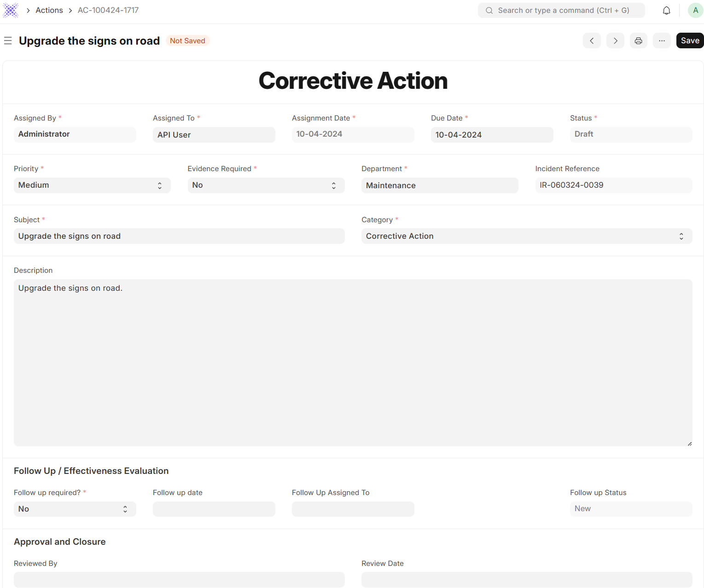Open the user avatar menu
Screen dimensions: 704x588
coord(695,10)
